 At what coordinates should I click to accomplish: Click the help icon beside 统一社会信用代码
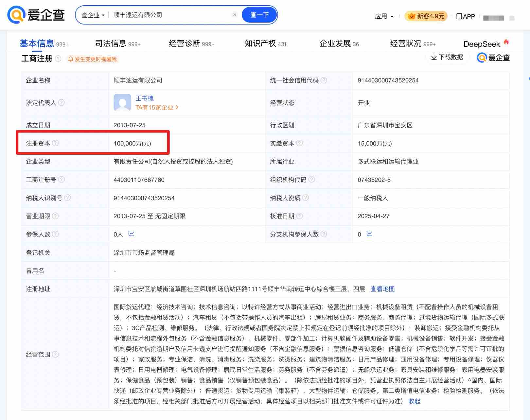coord(324,80)
